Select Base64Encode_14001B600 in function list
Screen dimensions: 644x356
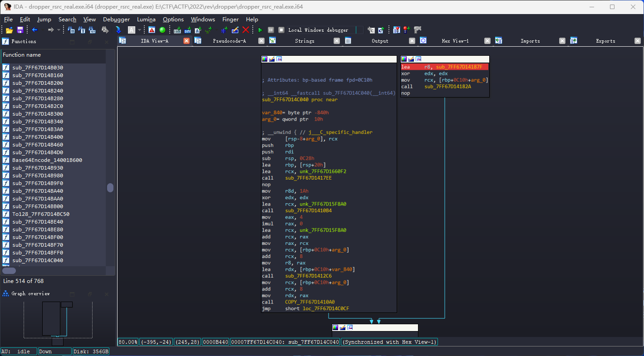point(47,160)
